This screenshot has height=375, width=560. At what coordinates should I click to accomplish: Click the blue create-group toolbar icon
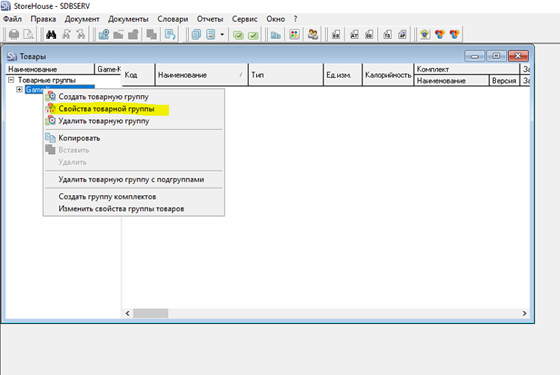[104, 34]
